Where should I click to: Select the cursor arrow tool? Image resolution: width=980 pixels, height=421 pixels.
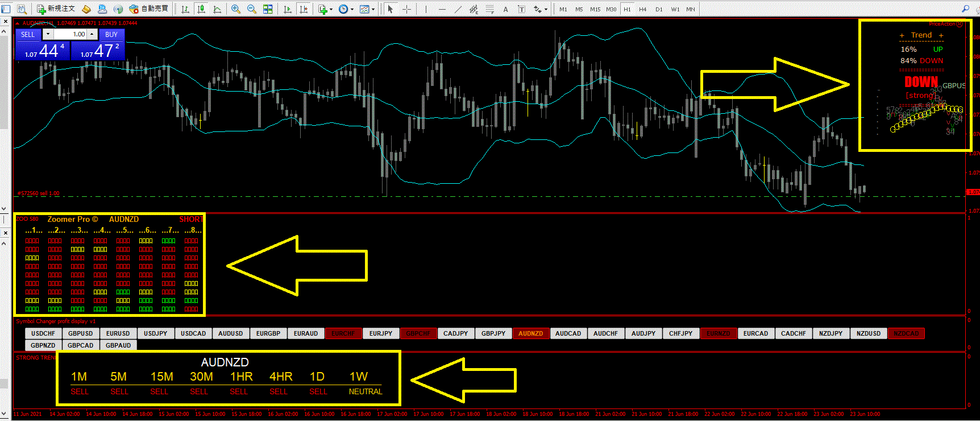[x=390, y=9]
